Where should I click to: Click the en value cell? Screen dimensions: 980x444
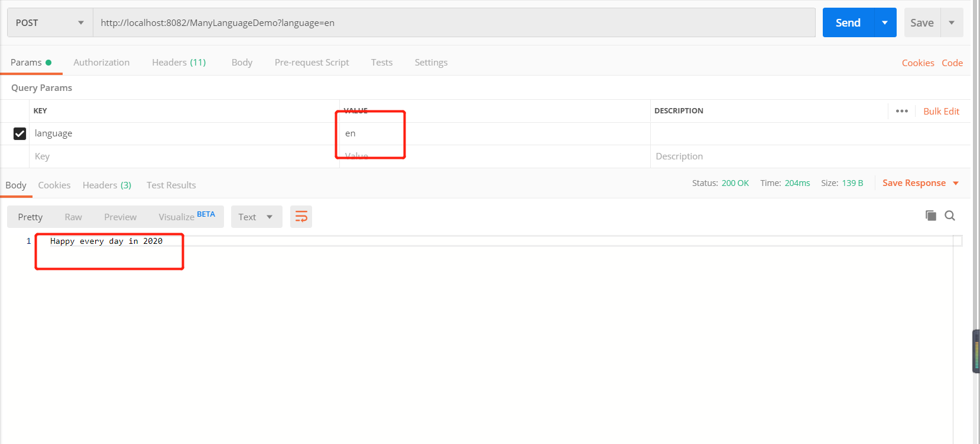click(495, 133)
